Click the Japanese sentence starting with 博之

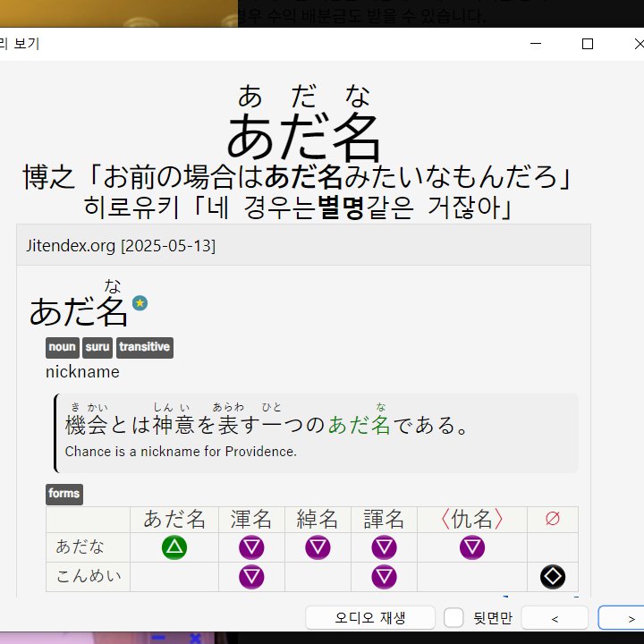(x=297, y=177)
